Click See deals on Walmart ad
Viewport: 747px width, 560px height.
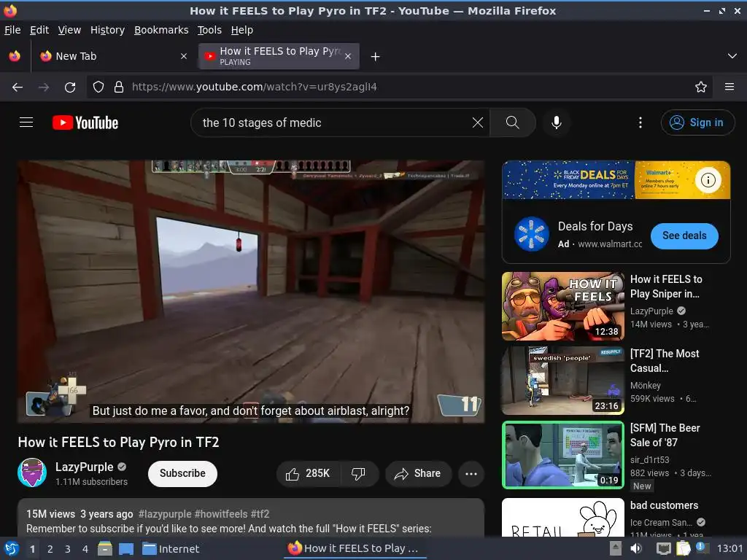(x=684, y=236)
